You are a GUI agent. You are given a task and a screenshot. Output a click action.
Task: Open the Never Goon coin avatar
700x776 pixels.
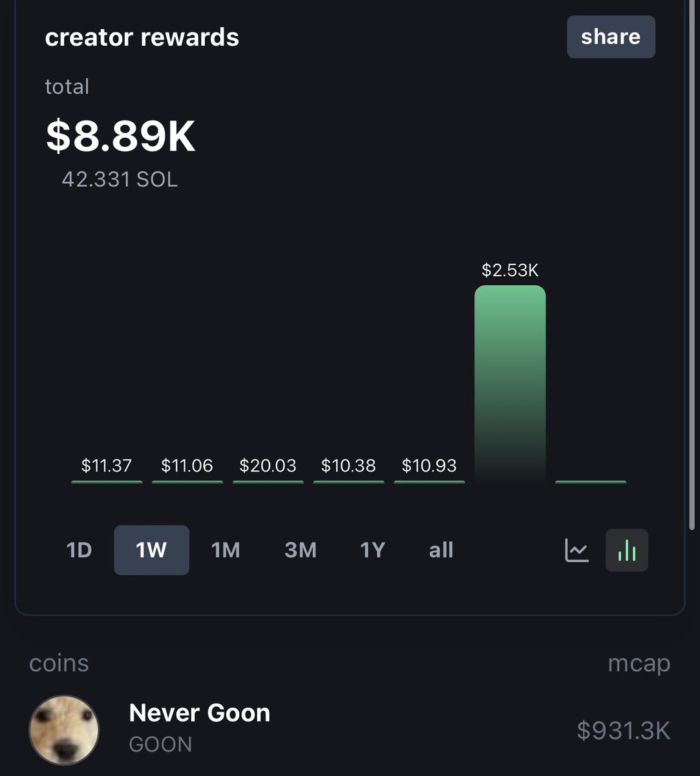[64, 730]
